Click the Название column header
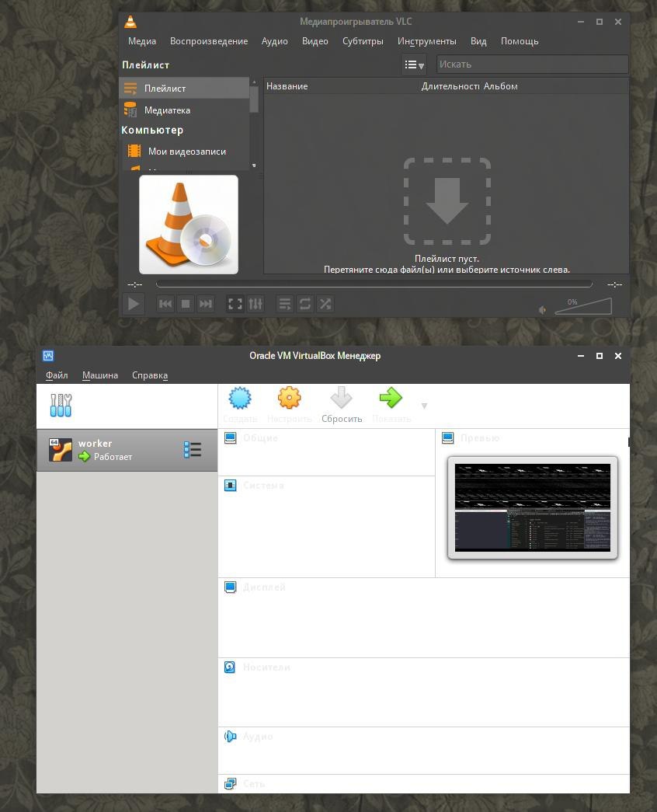The height and width of the screenshot is (812, 657). pyautogui.click(x=287, y=86)
